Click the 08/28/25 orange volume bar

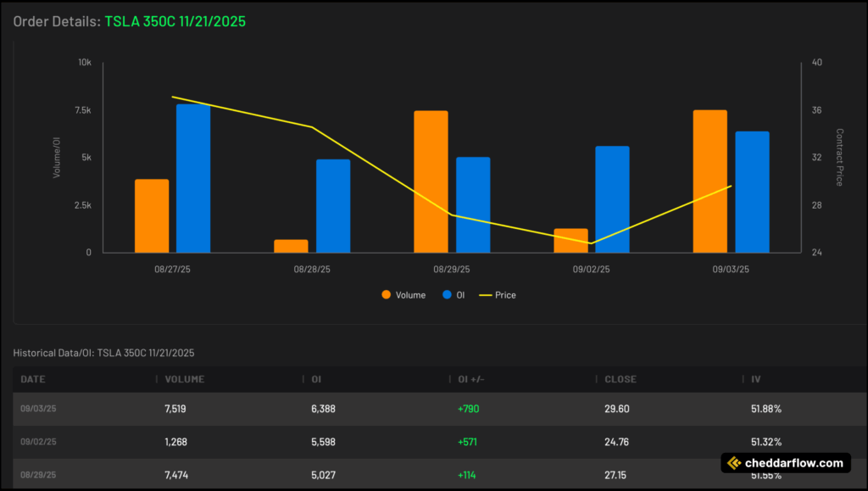coord(292,246)
